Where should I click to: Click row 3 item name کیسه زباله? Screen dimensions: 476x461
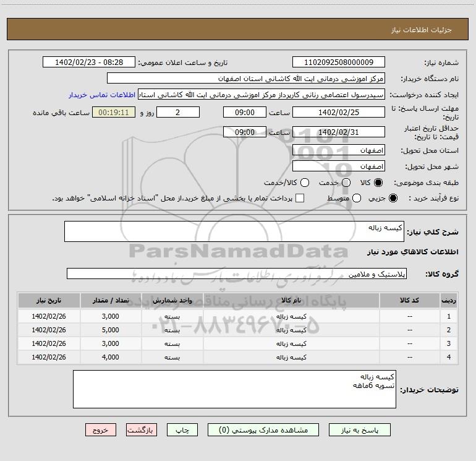point(291,343)
